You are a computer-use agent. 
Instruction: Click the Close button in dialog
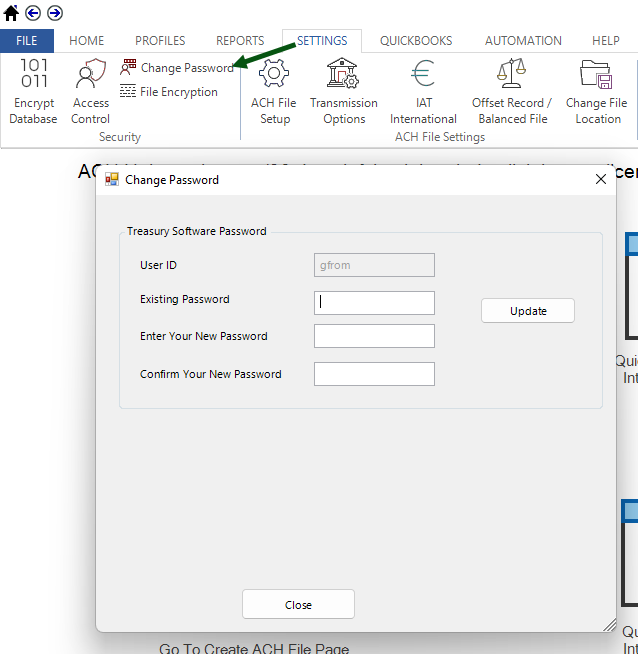[x=298, y=604]
